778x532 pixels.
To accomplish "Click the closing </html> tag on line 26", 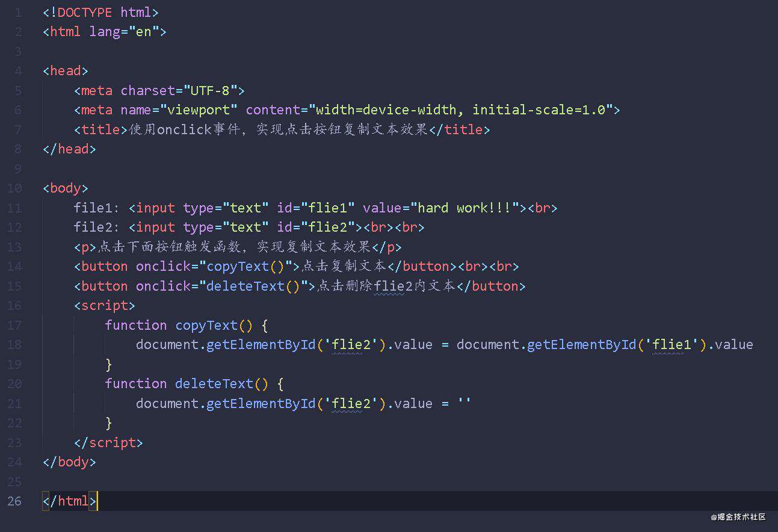I will (69, 501).
